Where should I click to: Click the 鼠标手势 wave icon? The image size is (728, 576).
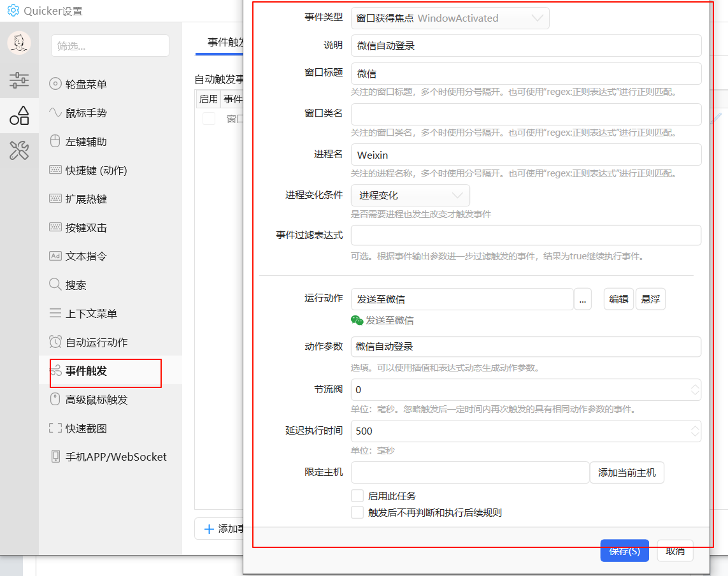(55, 112)
